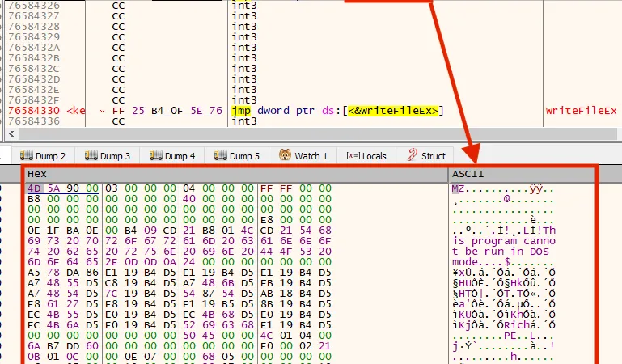Open the Dump 5 tab
This screenshot has height=364, width=622.
tap(237, 156)
